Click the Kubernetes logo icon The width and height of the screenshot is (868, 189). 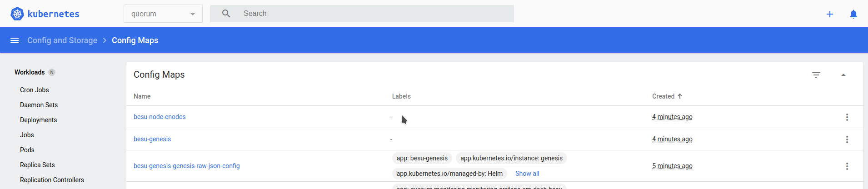[17, 14]
